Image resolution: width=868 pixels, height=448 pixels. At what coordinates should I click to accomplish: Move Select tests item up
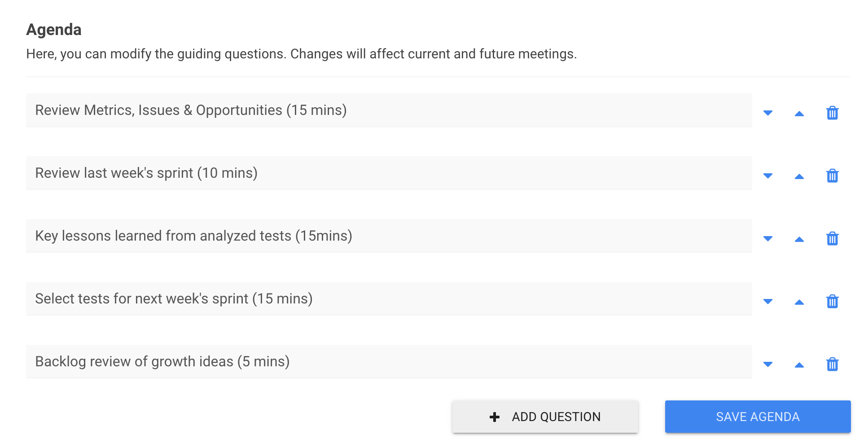pos(799,302)
